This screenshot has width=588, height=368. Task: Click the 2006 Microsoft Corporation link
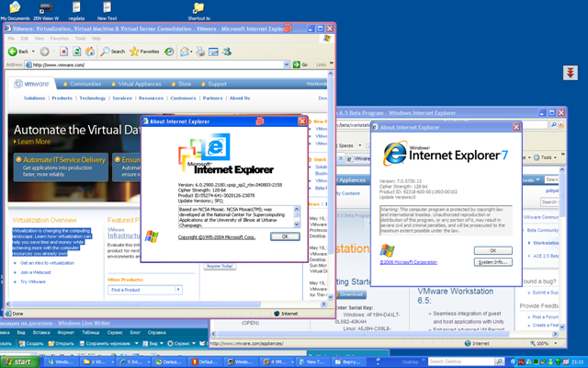(x=408, y=262)
